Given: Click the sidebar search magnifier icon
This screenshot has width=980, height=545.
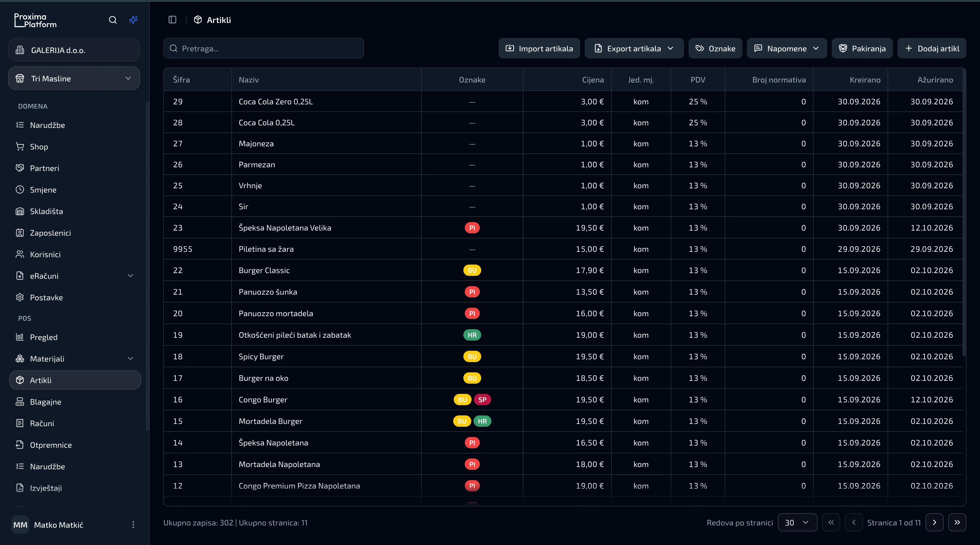Looking at the screenshot, I should (x=113, y=20).
